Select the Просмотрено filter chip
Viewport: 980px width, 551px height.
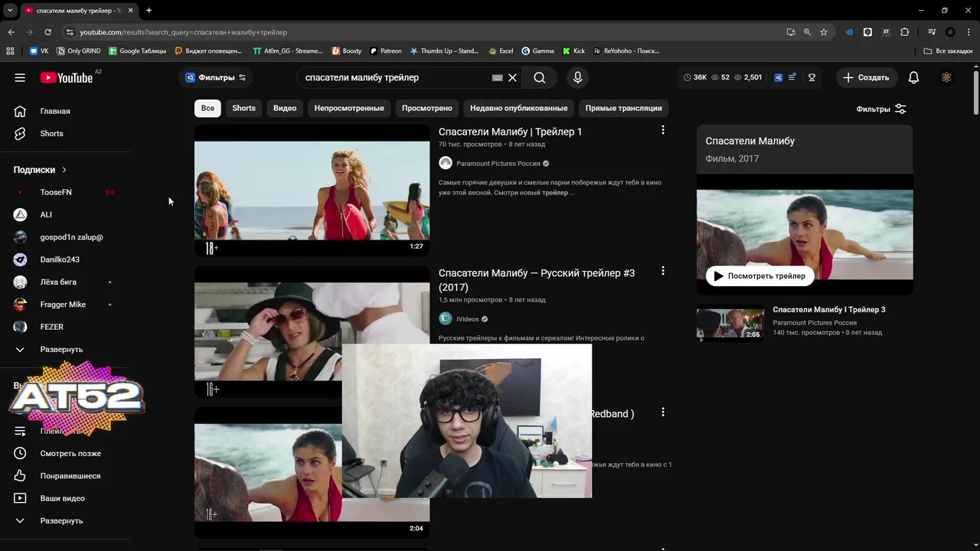(x=427, y=108)
